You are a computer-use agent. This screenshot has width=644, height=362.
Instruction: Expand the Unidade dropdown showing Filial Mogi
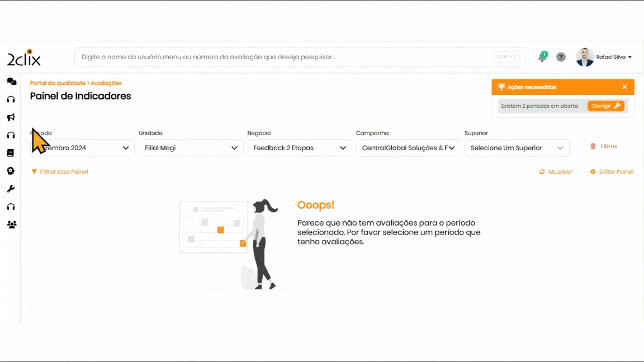click(191, 148)
